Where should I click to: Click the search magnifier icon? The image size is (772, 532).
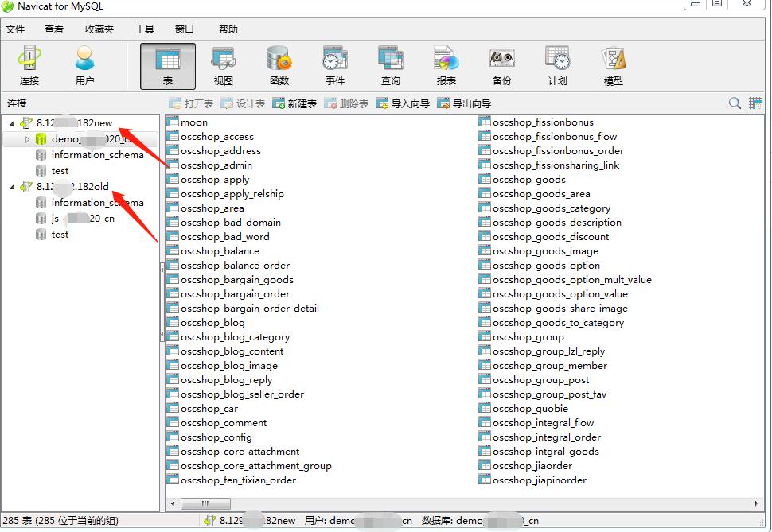coord(735,103)
